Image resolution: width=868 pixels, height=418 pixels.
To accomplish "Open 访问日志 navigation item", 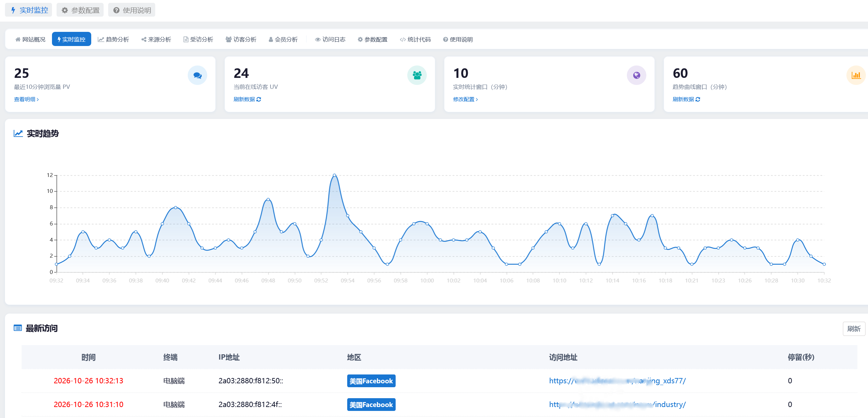I will [330, 39].
